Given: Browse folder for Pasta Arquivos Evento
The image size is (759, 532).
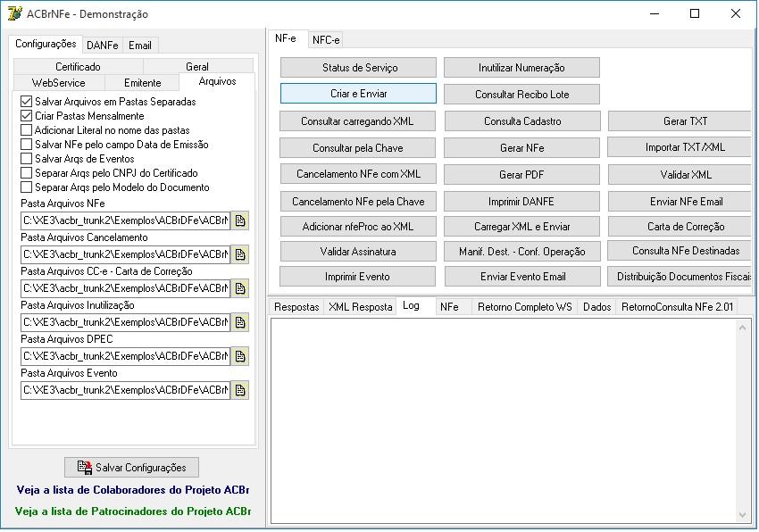Looking at the screenshot, I should pos(240,390).
